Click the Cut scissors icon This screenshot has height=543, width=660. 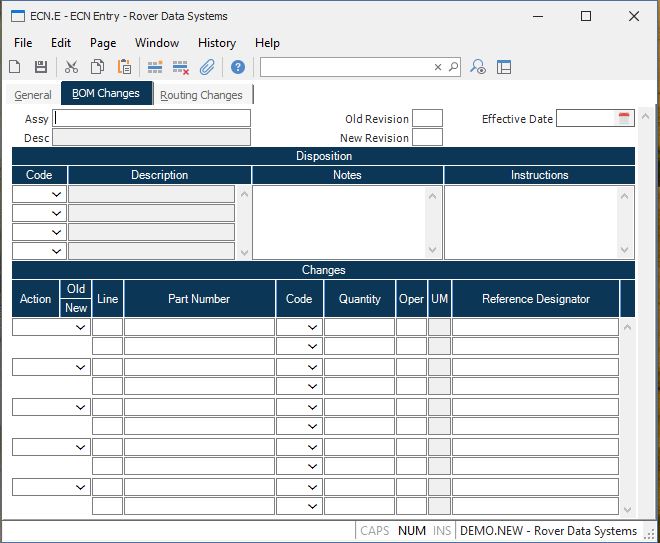(71, 67)
